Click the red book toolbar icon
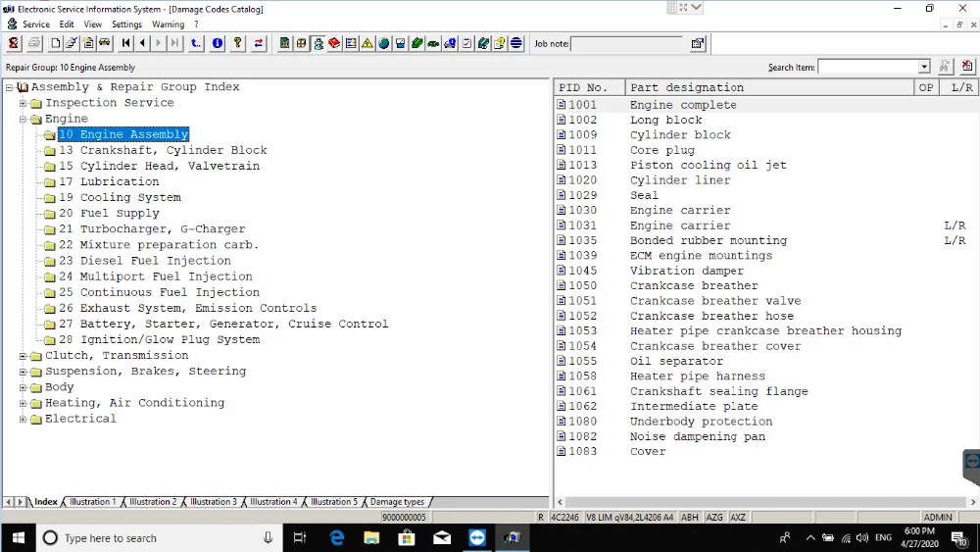The width and height of the screenshot is (980, 552). coord(334,43)
